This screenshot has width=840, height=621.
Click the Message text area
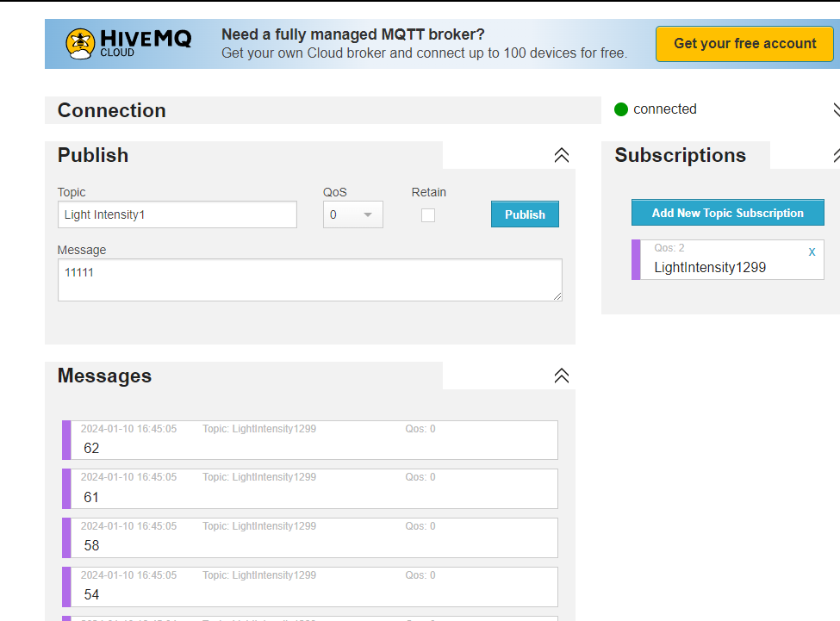point(309,280)
